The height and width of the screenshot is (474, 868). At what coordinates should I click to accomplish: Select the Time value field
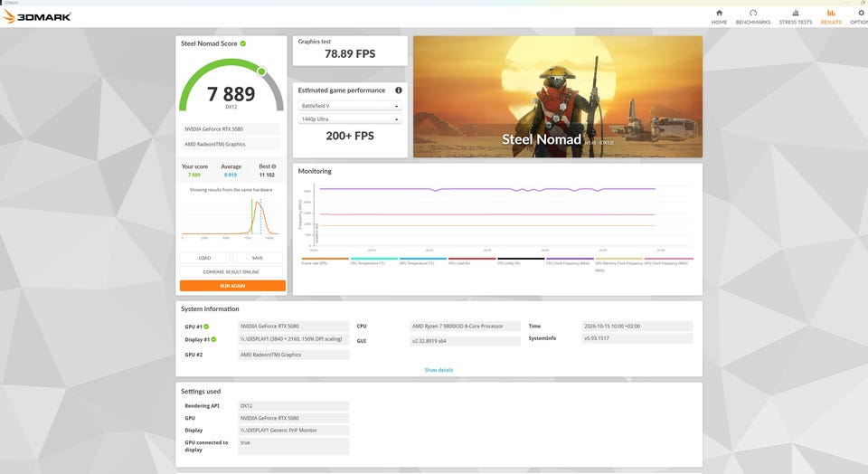637,327
